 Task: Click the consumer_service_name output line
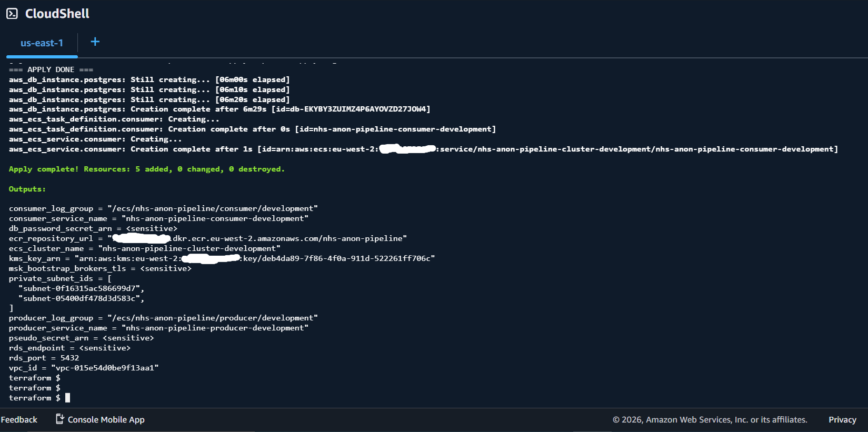click(x=158, y=218)
